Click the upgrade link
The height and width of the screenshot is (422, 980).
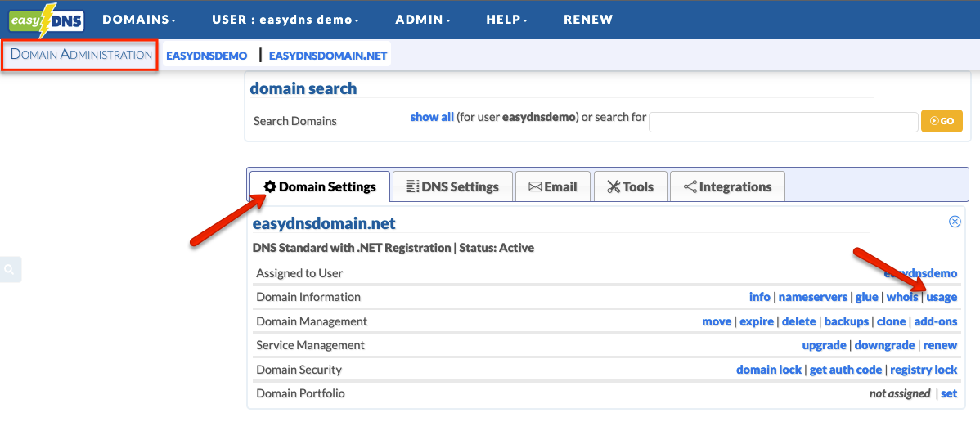(825, 345)
